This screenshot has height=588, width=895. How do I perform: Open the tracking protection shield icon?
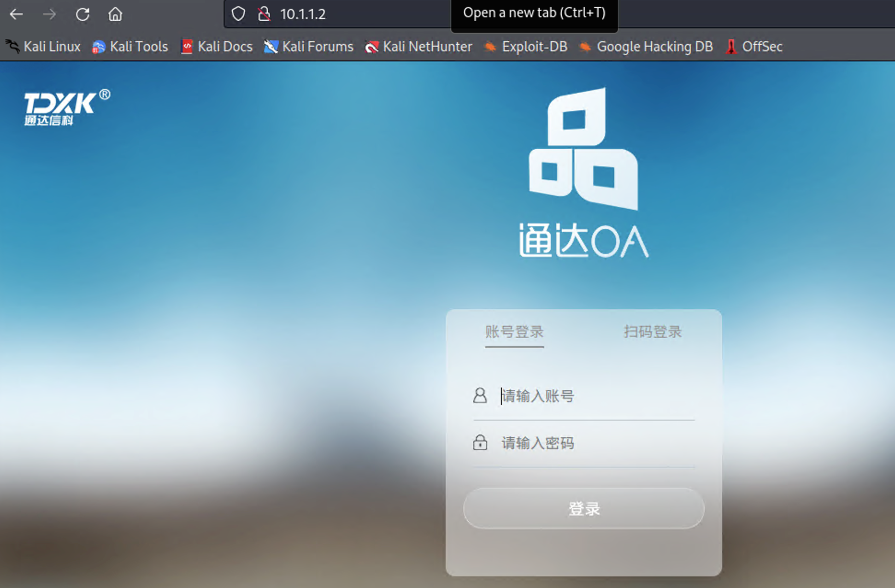(x=238, y=14)
